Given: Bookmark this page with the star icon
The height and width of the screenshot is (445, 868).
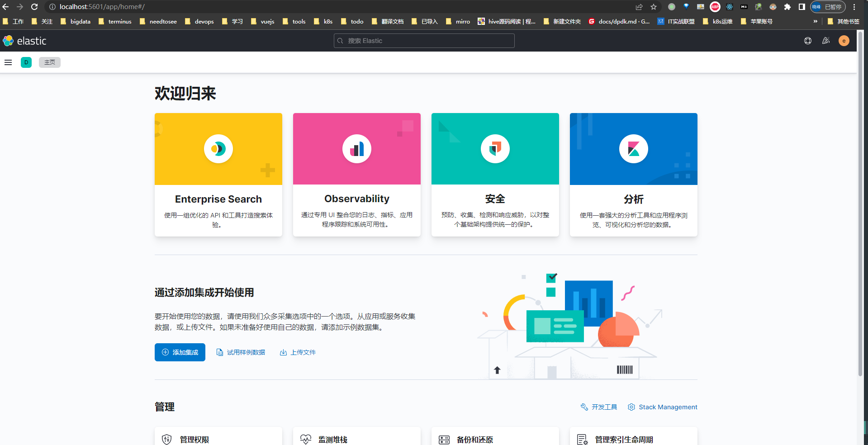Looking at the screenshot, I should pos(654,7).
